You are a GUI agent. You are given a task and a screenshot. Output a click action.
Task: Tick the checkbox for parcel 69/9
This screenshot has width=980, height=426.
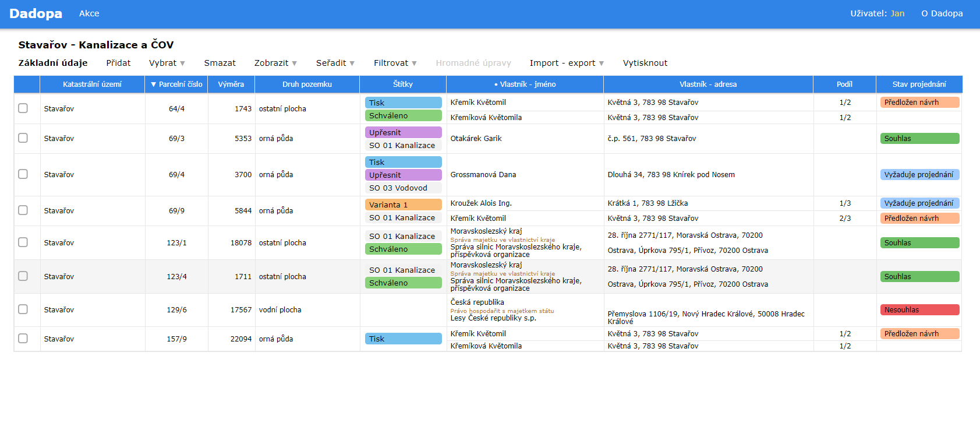point(23,210)
